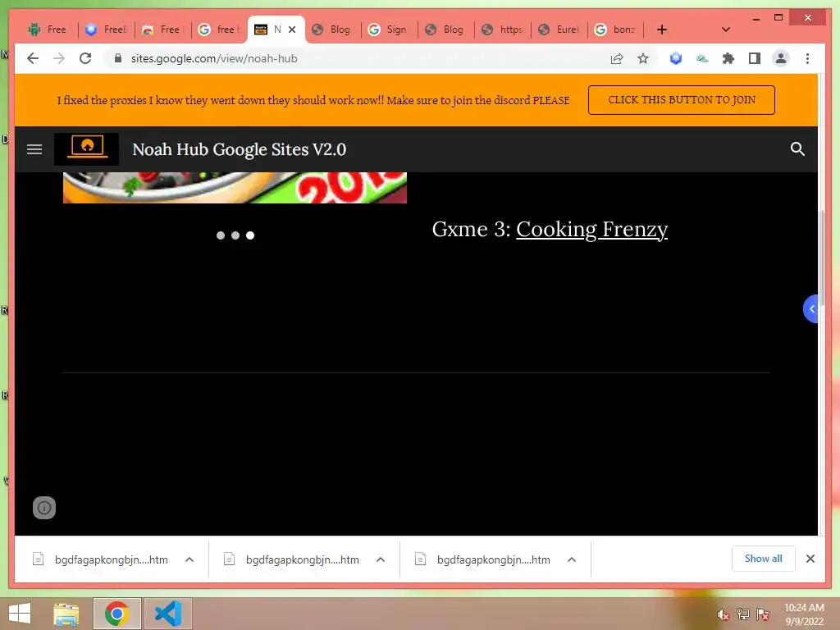The image size is (840, 630).
Task: Open the Cooking Frenzy link
Action: (591, 230)
